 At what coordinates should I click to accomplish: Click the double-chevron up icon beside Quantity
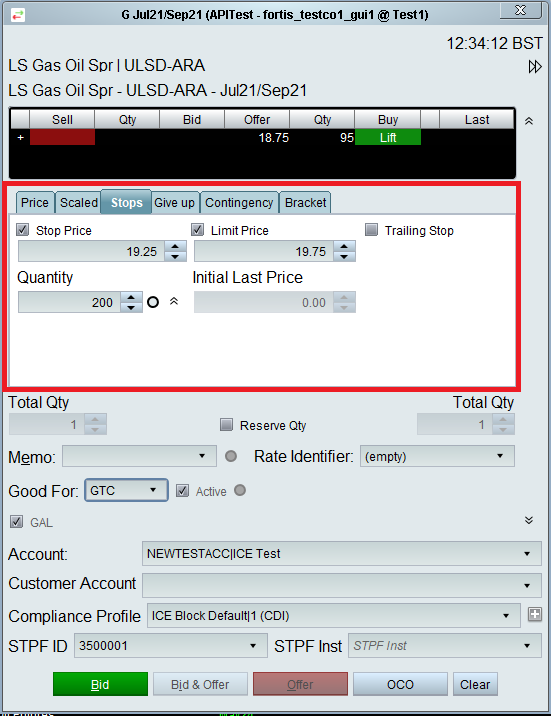(174, 301)
